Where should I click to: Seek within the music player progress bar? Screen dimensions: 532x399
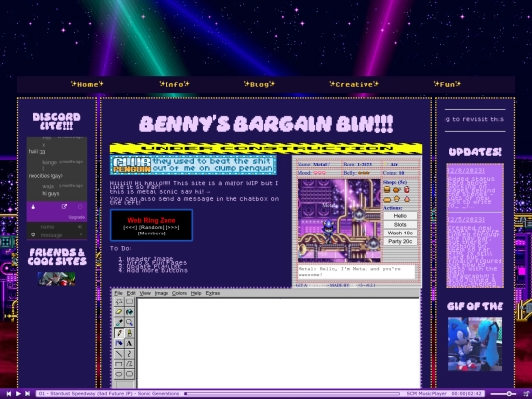click(x=293, y=394)
